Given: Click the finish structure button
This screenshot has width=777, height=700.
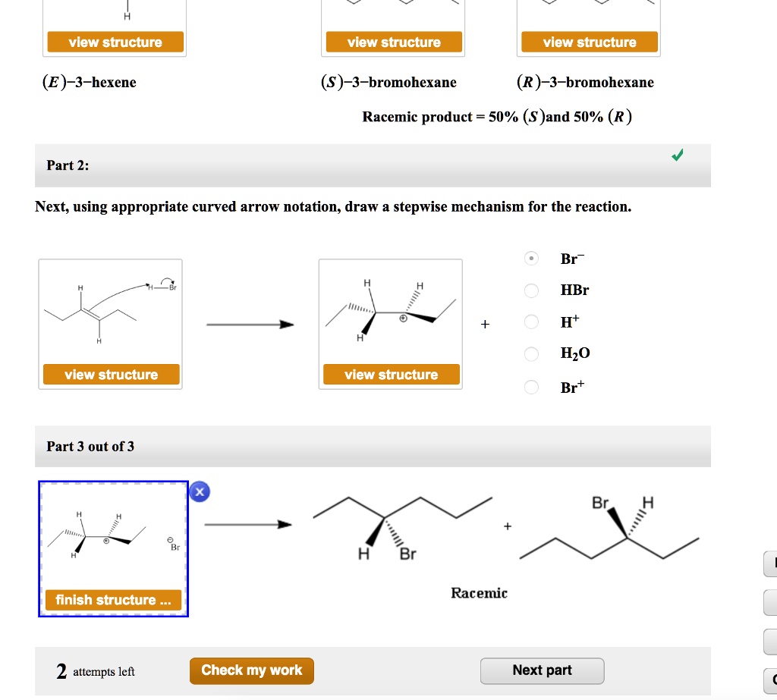Looking at the screenshot, I should (x=114, y=600).
